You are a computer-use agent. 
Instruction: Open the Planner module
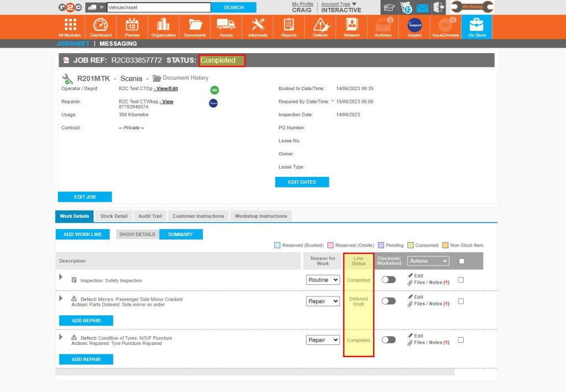pyautogui.click(x=132, y=26)
